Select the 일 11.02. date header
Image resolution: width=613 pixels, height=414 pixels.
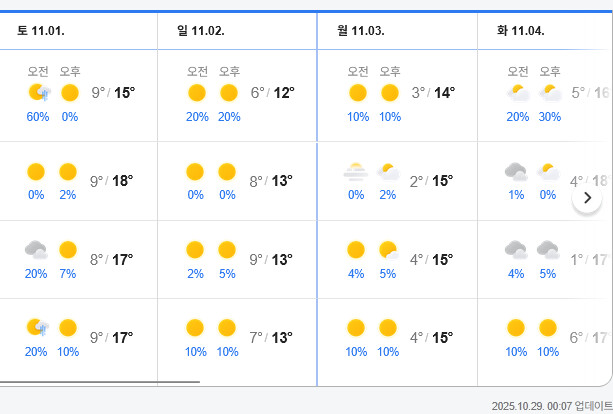201,31
